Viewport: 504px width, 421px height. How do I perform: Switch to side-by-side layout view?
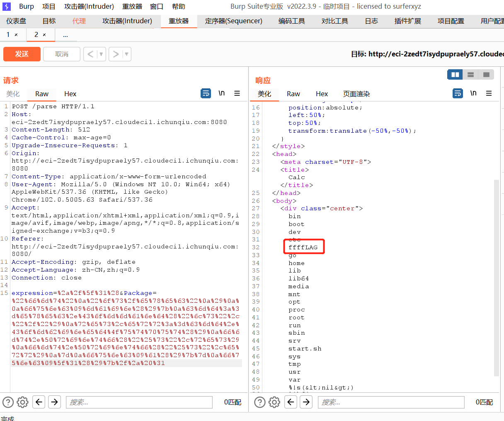[455, 75]
